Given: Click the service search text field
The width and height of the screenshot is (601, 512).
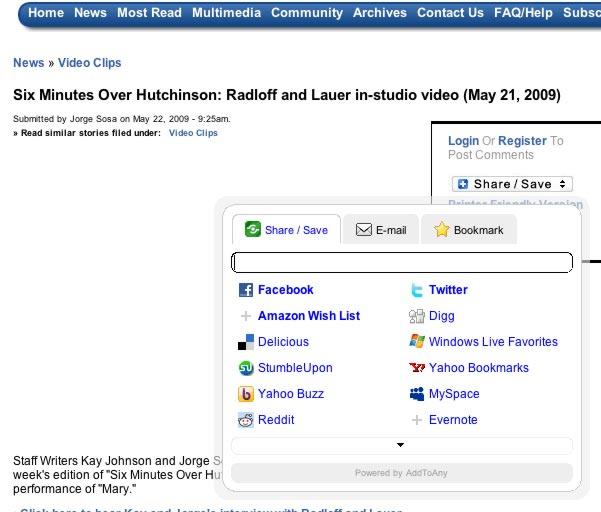Looking at the screenshot, I should coord(401,263).
